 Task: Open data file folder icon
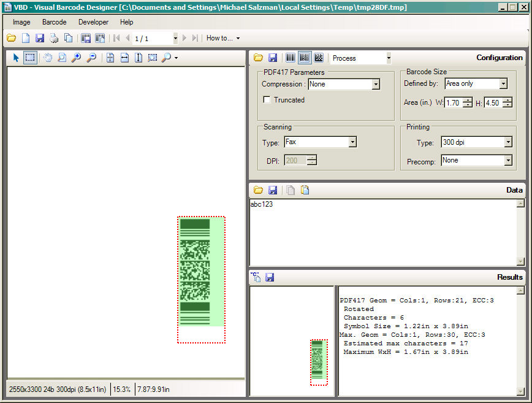258,190
